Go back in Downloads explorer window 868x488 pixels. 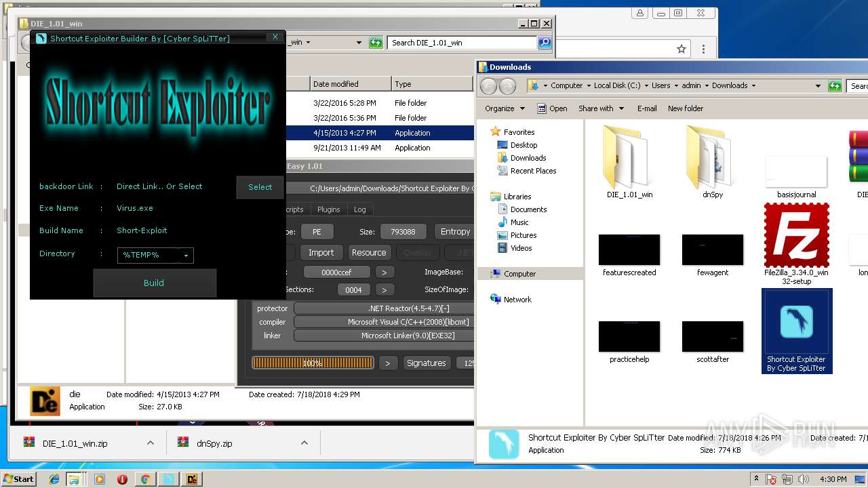(488, 86)
